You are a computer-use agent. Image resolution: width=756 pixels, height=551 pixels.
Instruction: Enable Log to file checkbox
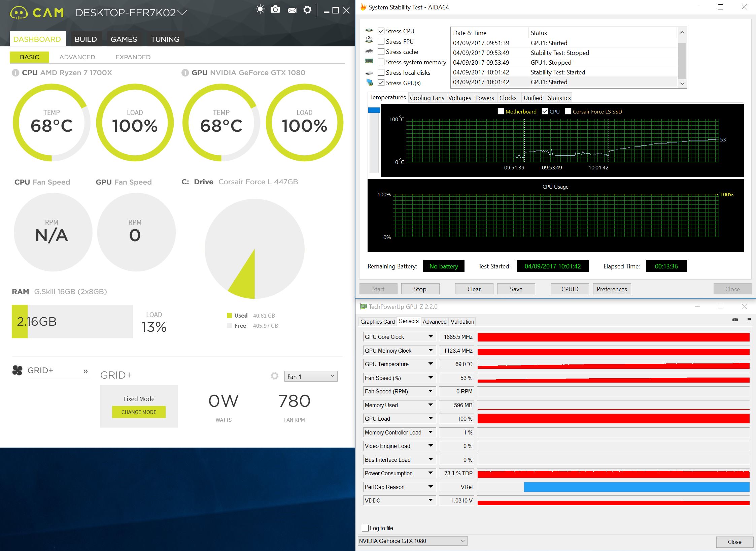[365, 528]
